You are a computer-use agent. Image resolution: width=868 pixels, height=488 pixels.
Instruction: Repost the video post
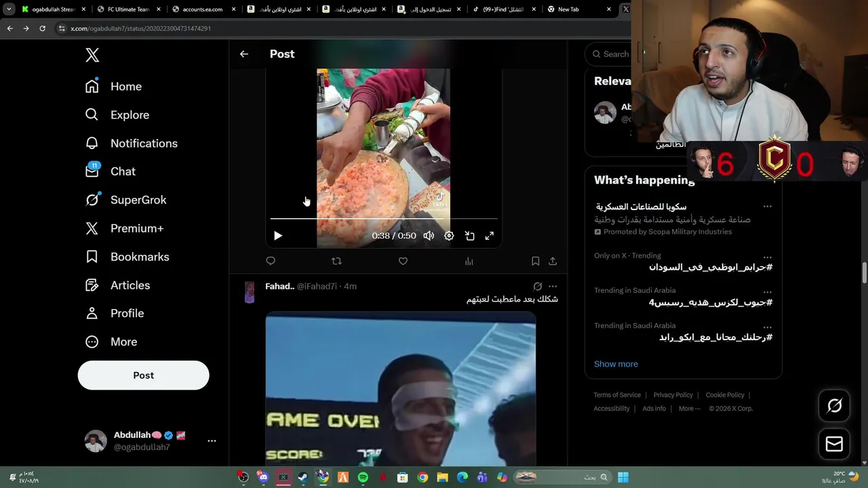(x=336, y=261)
